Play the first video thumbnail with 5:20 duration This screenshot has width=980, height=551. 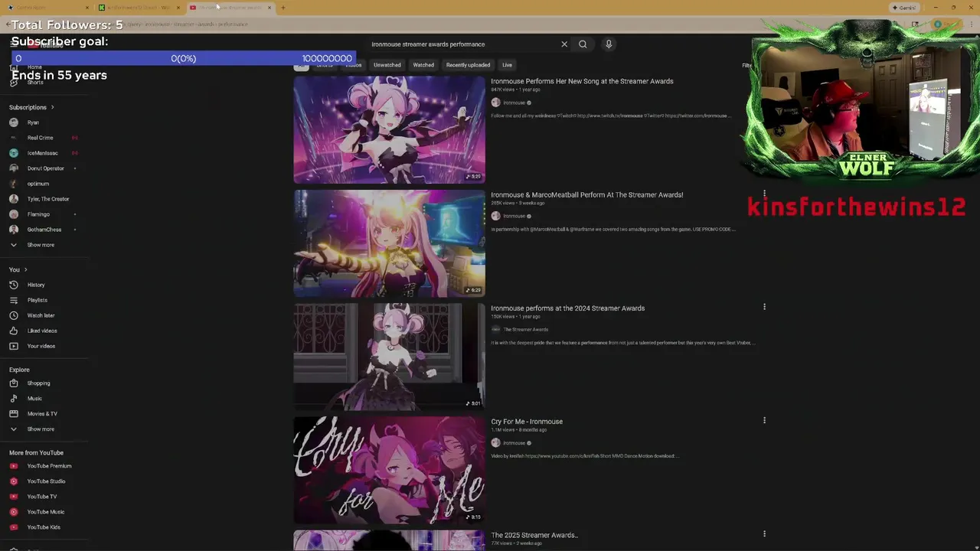389,129
